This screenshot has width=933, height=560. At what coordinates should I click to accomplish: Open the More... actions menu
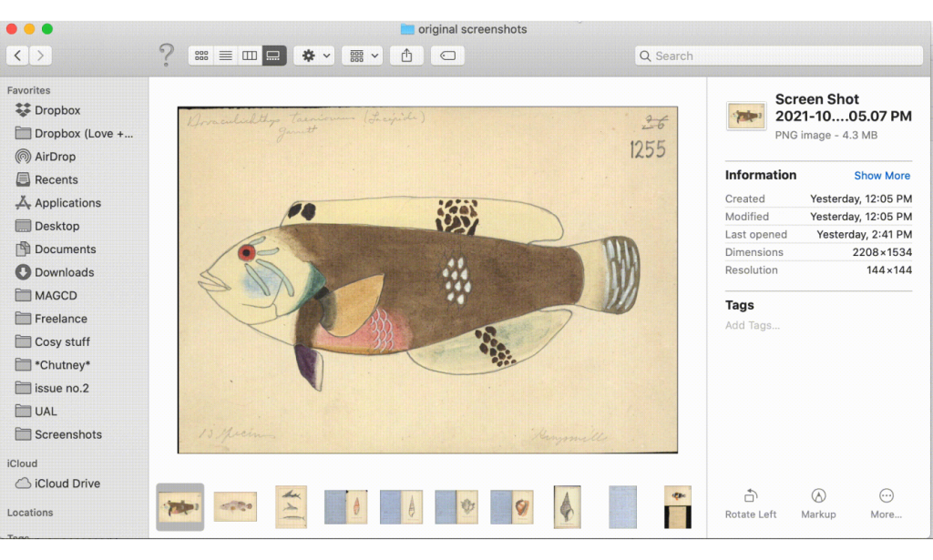tap(886, 504)
